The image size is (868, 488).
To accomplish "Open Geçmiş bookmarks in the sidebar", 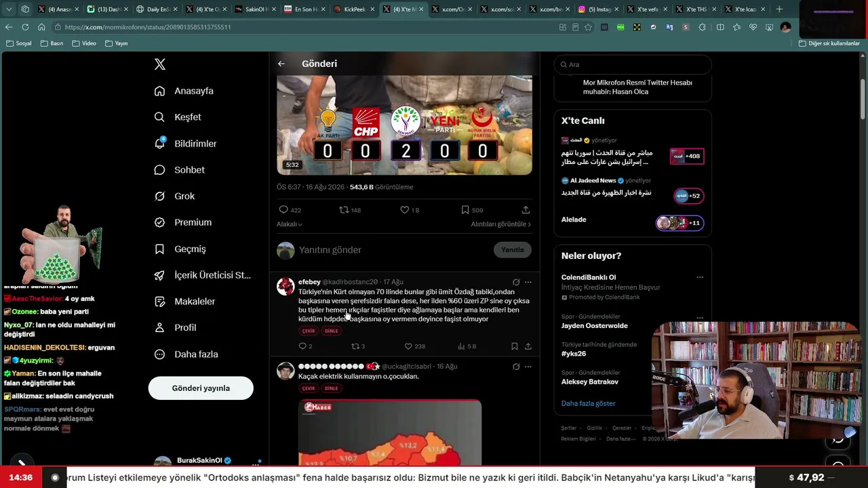I will coord(180,249).
